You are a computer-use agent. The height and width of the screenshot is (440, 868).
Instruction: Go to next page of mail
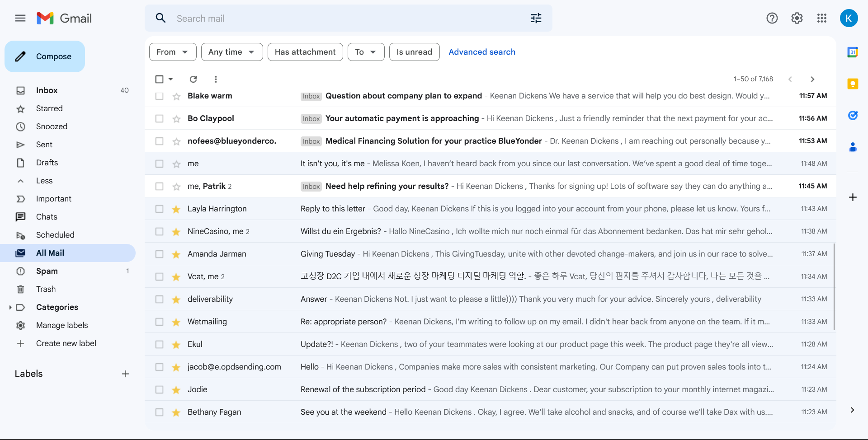pos(812,79)
